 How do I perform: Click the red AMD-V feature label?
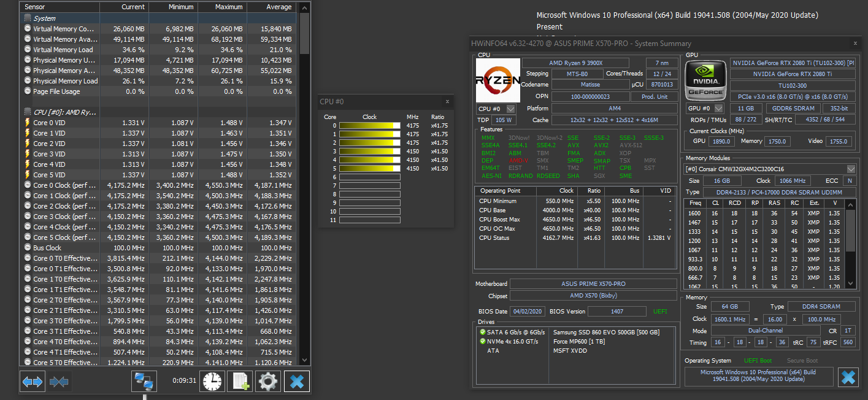coord(519,161)
